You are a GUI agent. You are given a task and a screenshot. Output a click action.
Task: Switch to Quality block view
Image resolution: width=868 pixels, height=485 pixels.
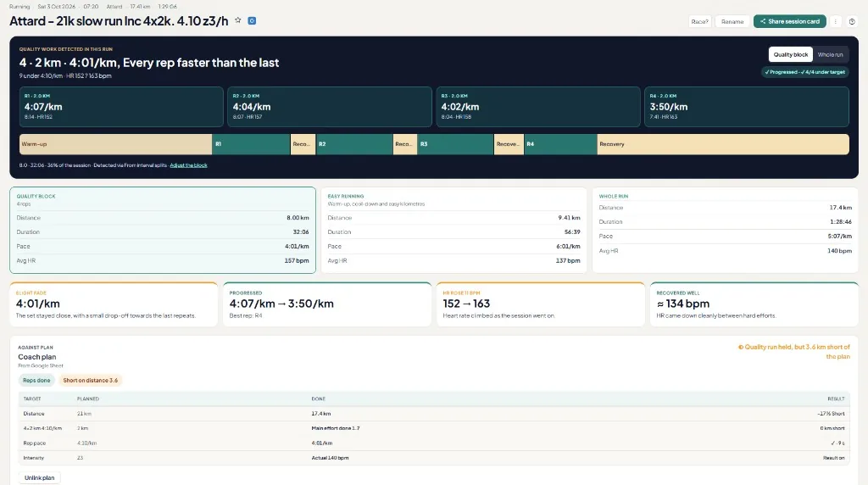coord(791,54)
